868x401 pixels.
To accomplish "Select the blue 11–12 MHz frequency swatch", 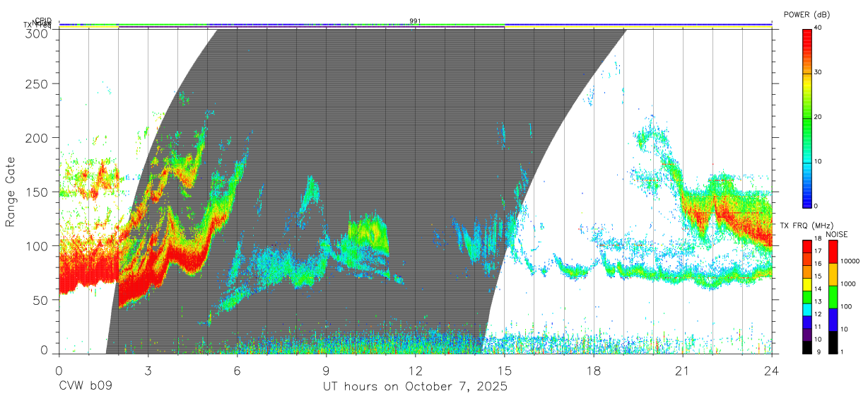I will [x=807, y=322].
